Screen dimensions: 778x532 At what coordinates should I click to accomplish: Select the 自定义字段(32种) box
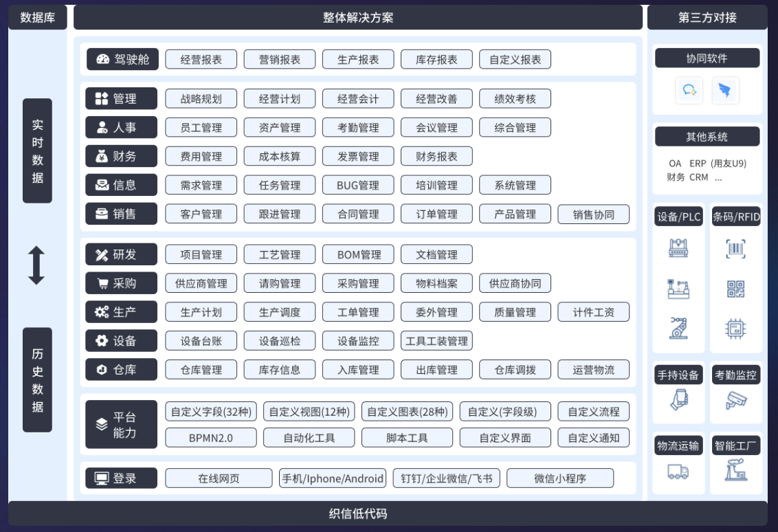(211, 412)
